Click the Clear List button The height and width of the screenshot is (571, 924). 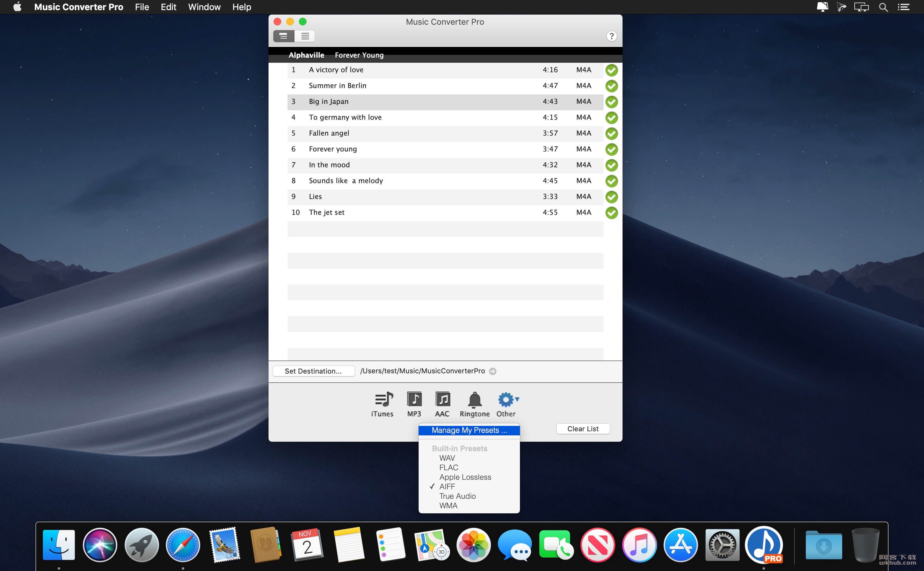[583, 429]
